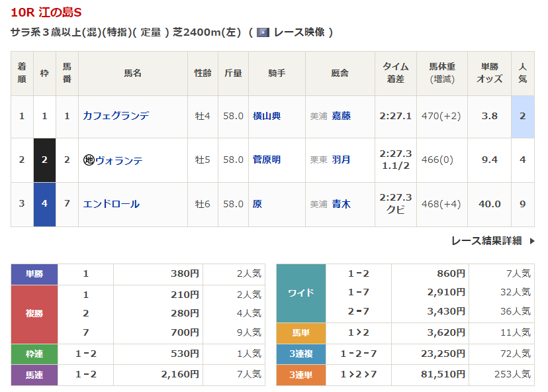The height and width of the screenshot is (392, 548).
Task: Open the レース結果詳細 link
Action: click(x=486, y=241)
